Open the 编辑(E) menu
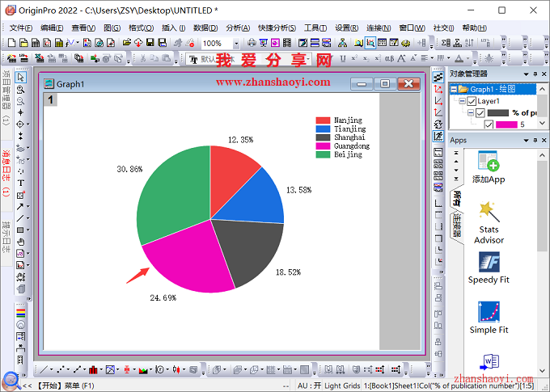Viewport: 550px width, 392px height. pos(52,28)
